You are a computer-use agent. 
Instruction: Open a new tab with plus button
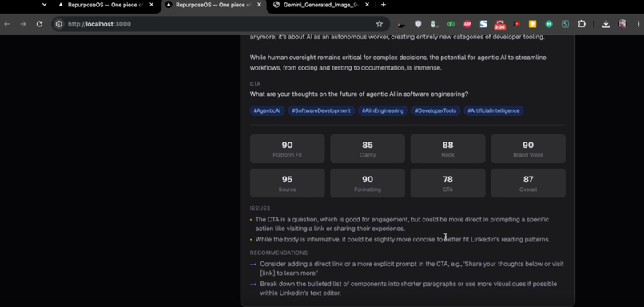coord(384,5)
